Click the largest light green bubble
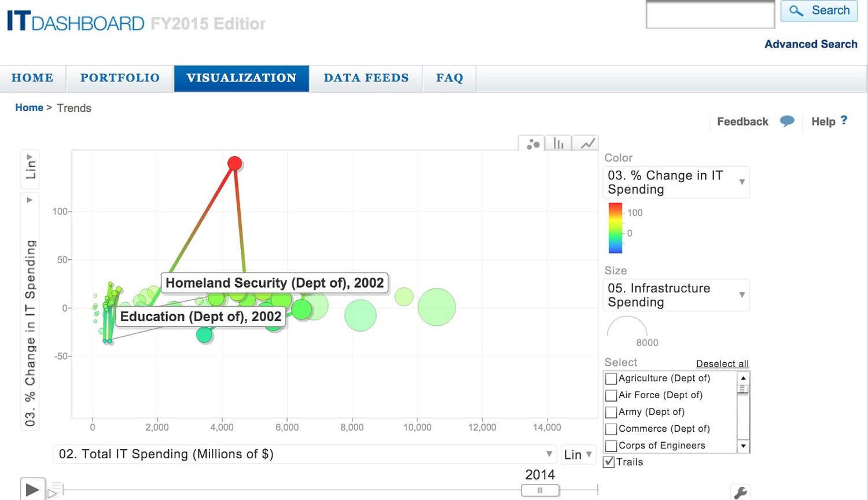The image size is (868, 500). [437, 307]
